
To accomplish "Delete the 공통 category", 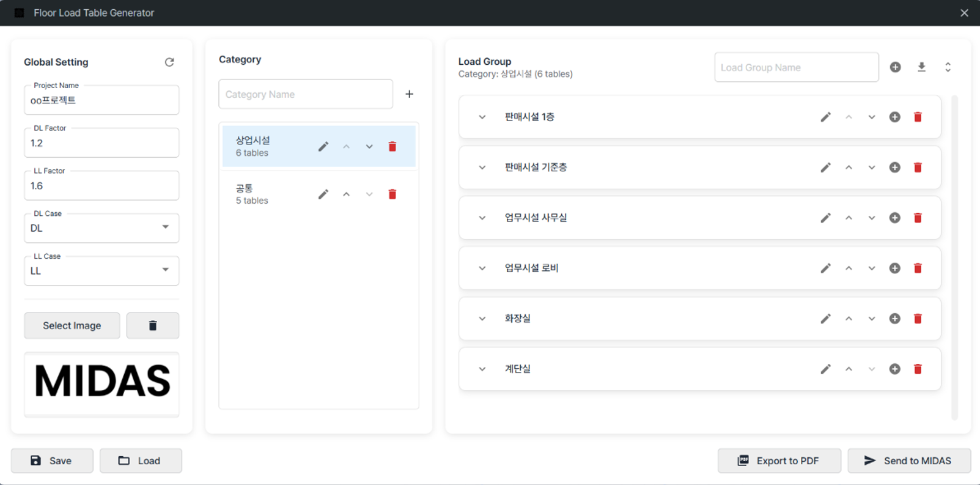I will 392,194.
